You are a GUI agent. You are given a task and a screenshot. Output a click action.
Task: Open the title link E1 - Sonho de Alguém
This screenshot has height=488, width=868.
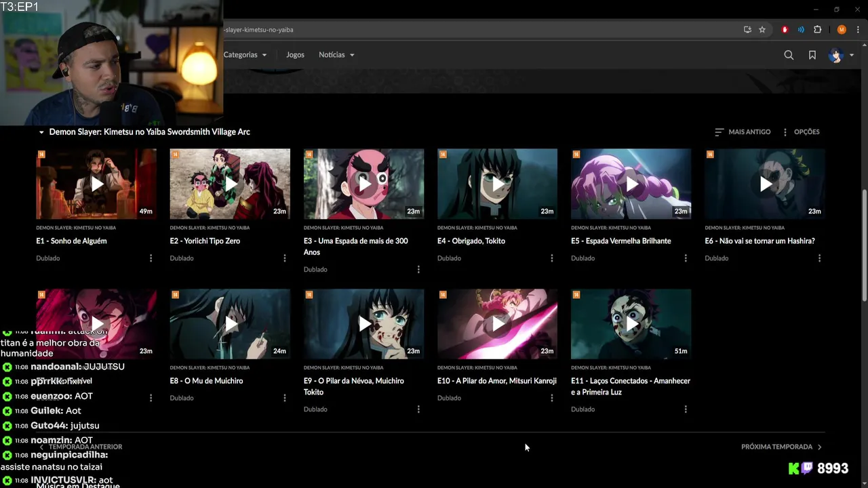pos(71,241)
